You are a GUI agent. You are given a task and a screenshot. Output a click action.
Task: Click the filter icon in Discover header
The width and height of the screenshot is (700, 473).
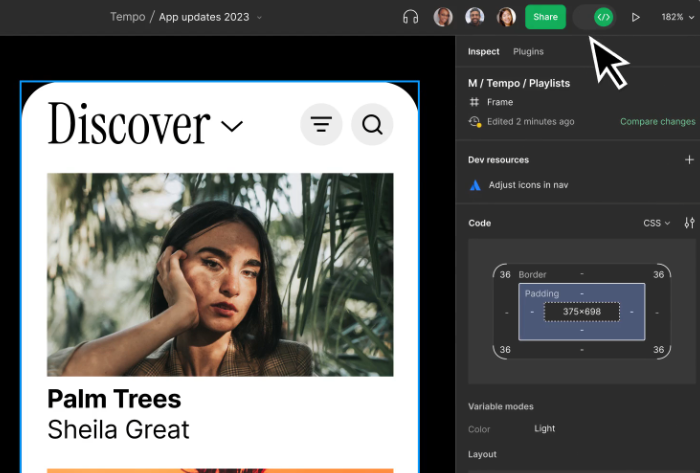point(321,124)
